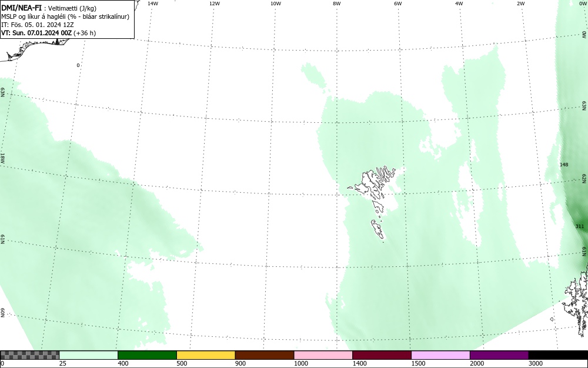
Task: Click the legend value 400
Action: coord(123,363)
